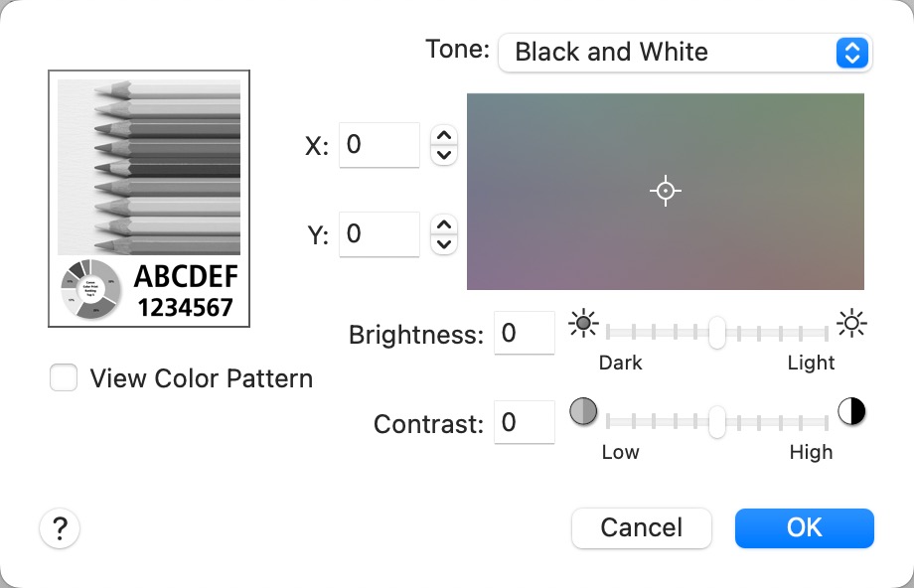
Task: Decrease the Y value with down arrow
Action: tap(444, 243)
